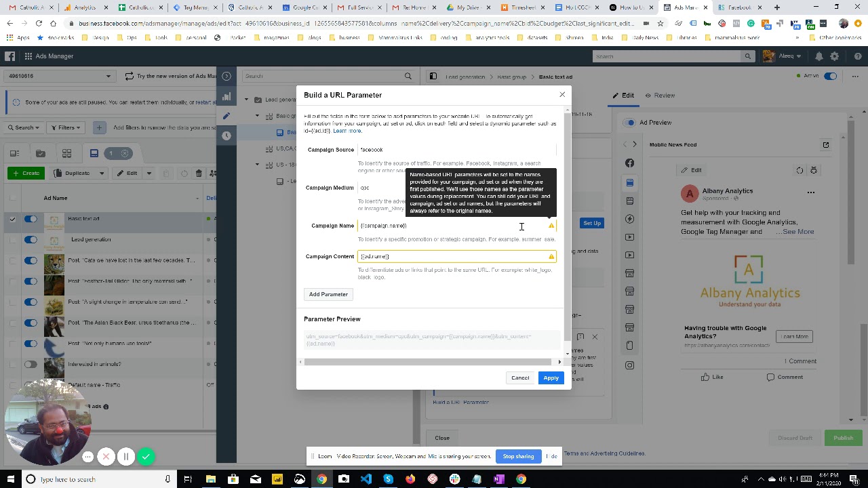The height and width of the screenshot is (488, 868).
Task: Open the preview in new window icon
Action: click(826, 144)
